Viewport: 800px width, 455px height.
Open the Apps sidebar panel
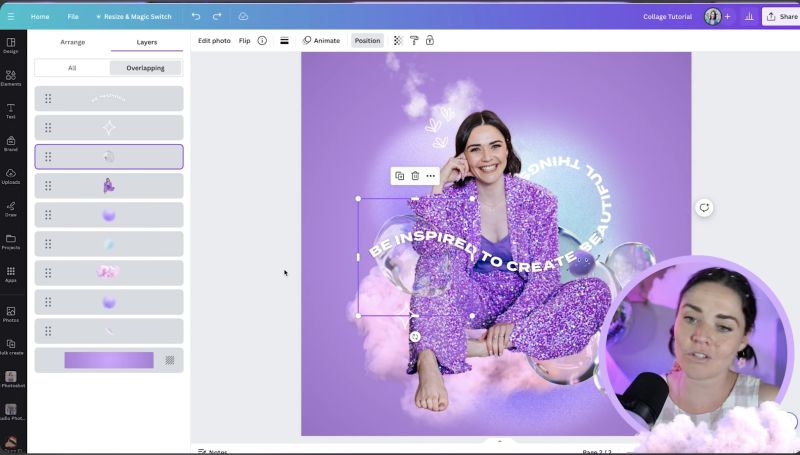(x=11, y=274)
